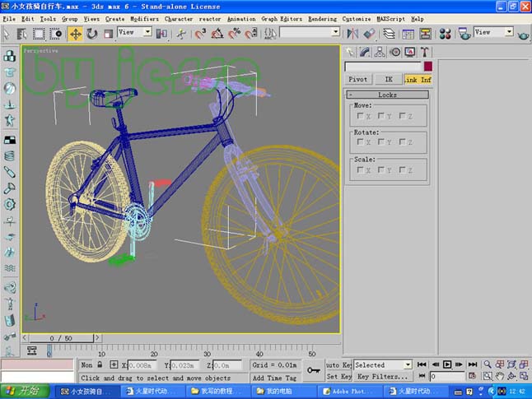Enable Move lock Y checkbox

[x=381, y=116]
